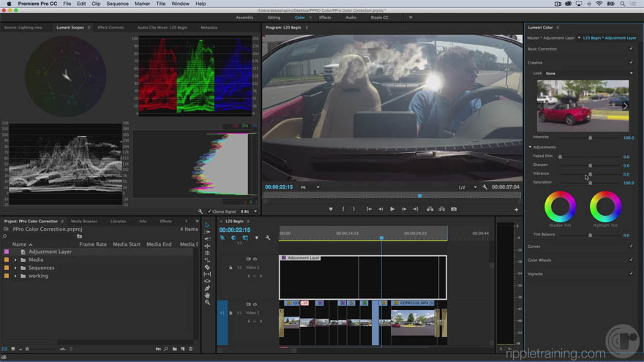
Task: Open the Sequence menu
Action: coord(118,4)
